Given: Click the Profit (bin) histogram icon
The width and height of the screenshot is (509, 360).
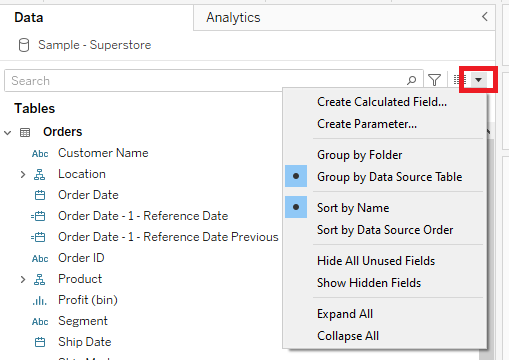Looking at the screenshot, I should click(40, 300).
